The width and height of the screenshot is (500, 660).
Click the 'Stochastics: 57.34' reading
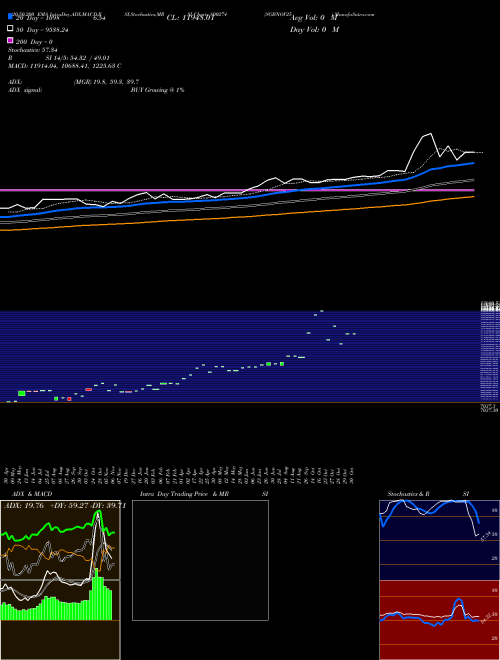(x=33, y=50)
